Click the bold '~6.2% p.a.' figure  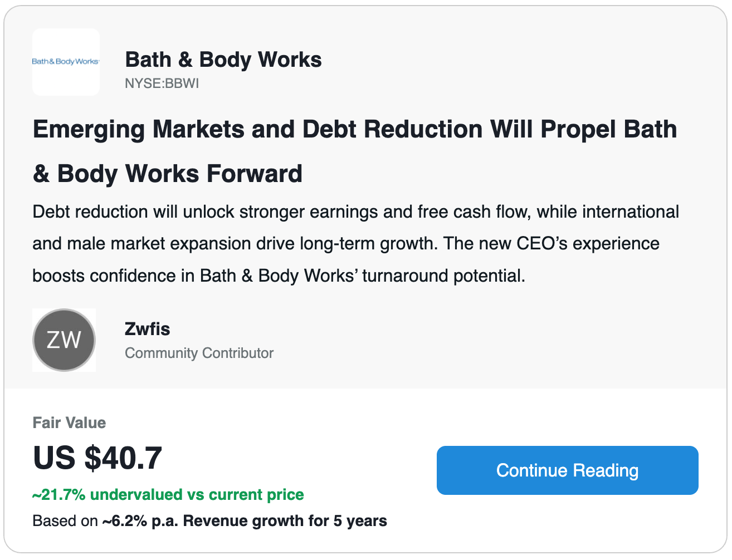click(x=140, y=521)
